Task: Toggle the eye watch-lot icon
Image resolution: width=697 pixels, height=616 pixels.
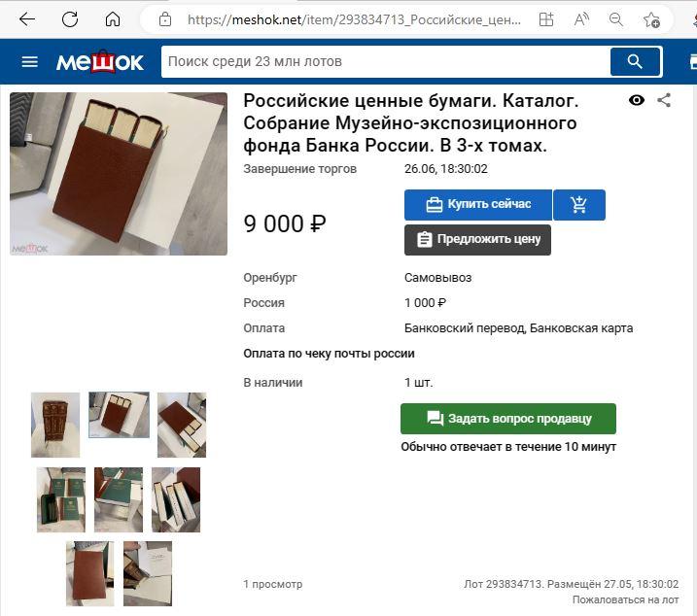Action: pos(637,100)
